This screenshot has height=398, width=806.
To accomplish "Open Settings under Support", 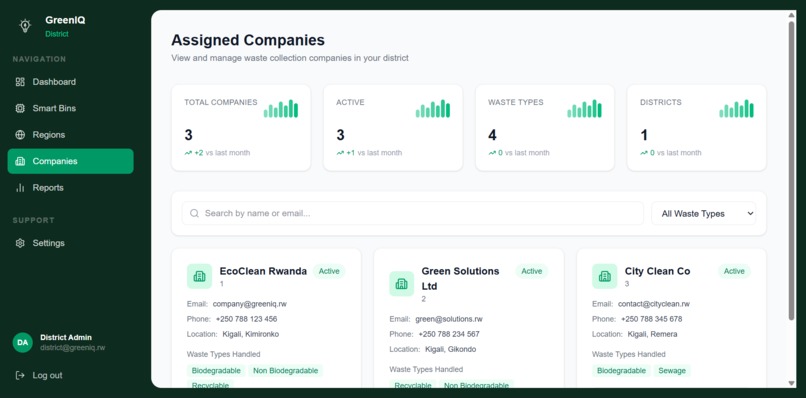I will tap(70, 243).
